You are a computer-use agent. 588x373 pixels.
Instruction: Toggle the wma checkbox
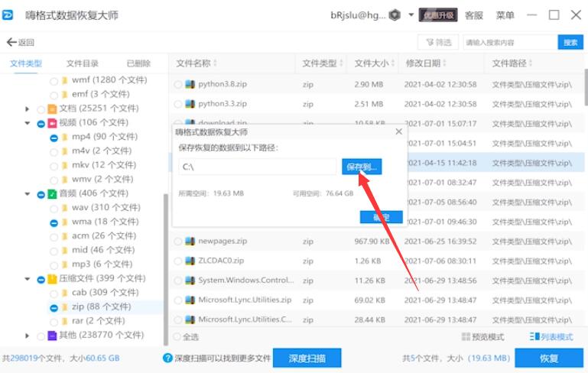(54, 222)
